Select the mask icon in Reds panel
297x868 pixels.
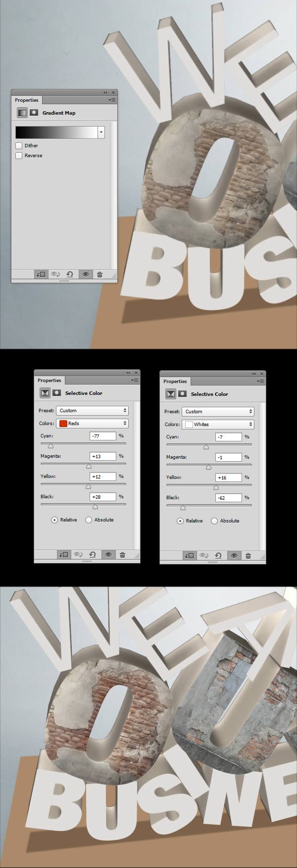click(x=56, y=393)
